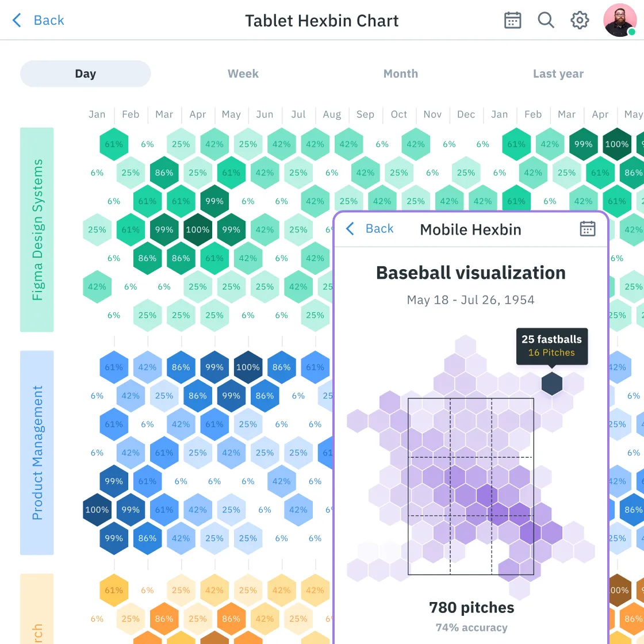Image resolution: width=644 pixels, height=644 pixels.
Task: Click the 25 fastballs tooltip
Action: (x=551, y=347)
